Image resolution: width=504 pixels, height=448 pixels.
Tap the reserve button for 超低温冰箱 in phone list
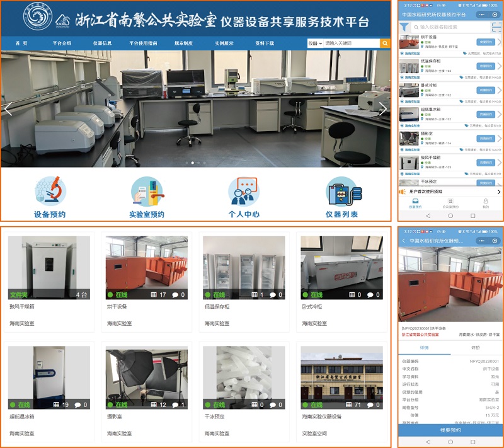click(485, 114)
